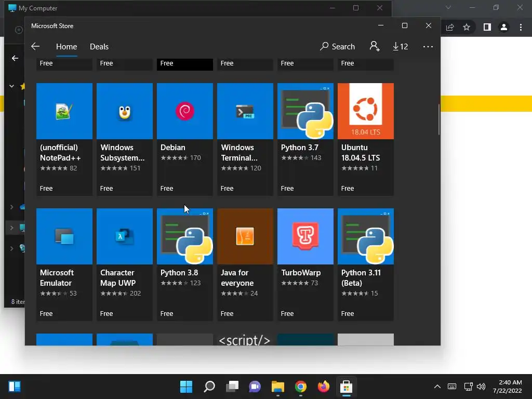The height and width of the screenshot is (399, 532).
Task: Open the Widgets button on the taskbar
Action: [15, 387]
